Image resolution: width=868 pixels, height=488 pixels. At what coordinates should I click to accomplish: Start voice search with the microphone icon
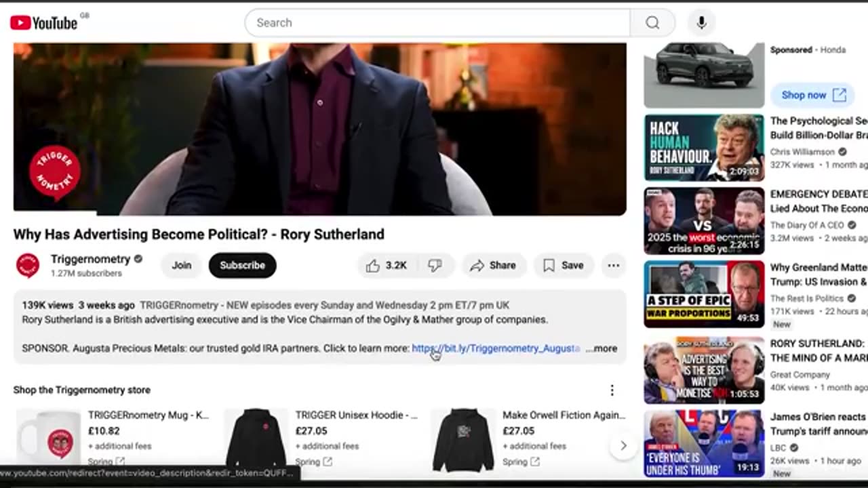(701, 23)
